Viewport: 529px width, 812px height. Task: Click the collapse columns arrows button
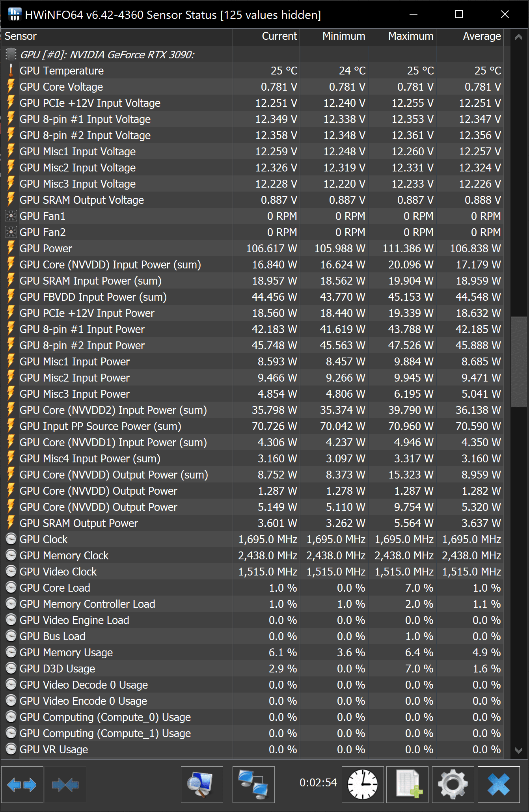65,784
